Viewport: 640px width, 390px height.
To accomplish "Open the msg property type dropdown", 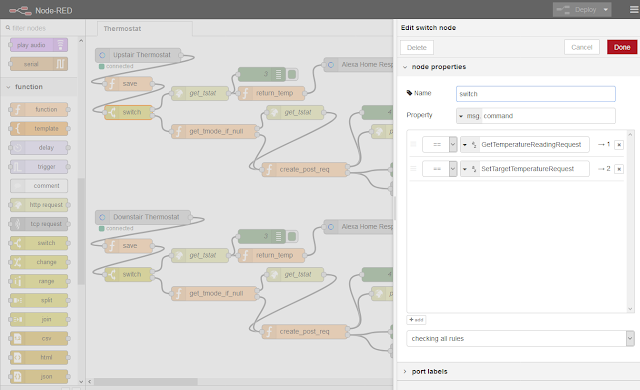I will click(469, 116).
